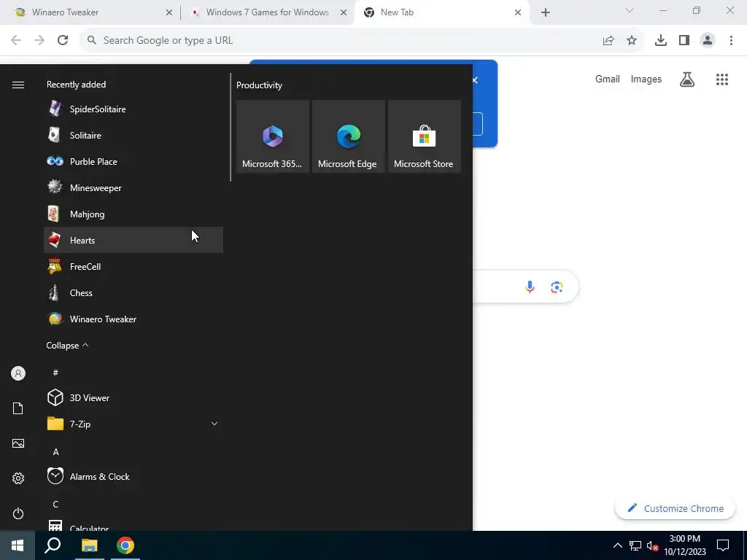
Task: Select the New Tab tab
Action: point(441,12)
